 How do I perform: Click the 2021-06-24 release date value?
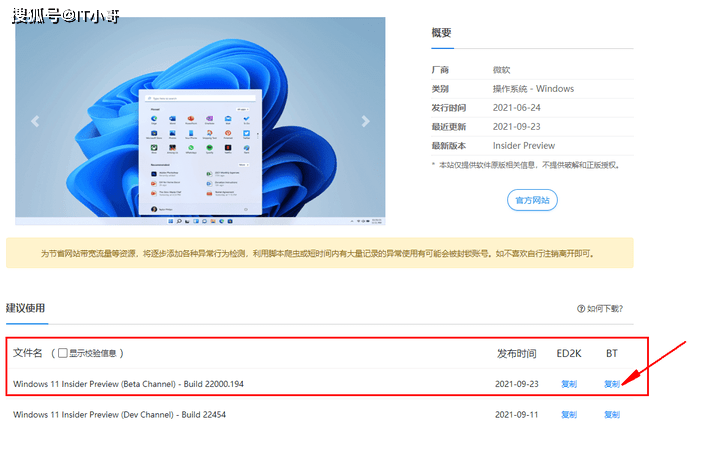point(517,107)
